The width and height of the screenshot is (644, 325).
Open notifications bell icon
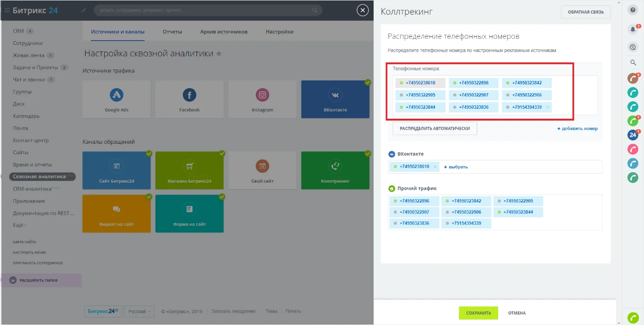coord(633,29)
